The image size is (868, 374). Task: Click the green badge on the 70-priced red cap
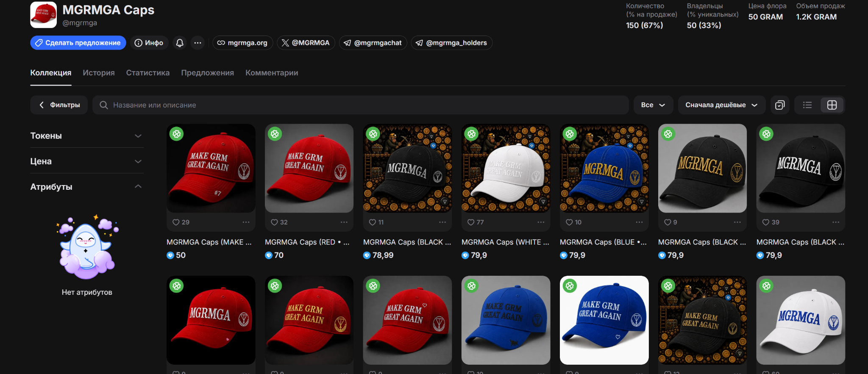275,134
